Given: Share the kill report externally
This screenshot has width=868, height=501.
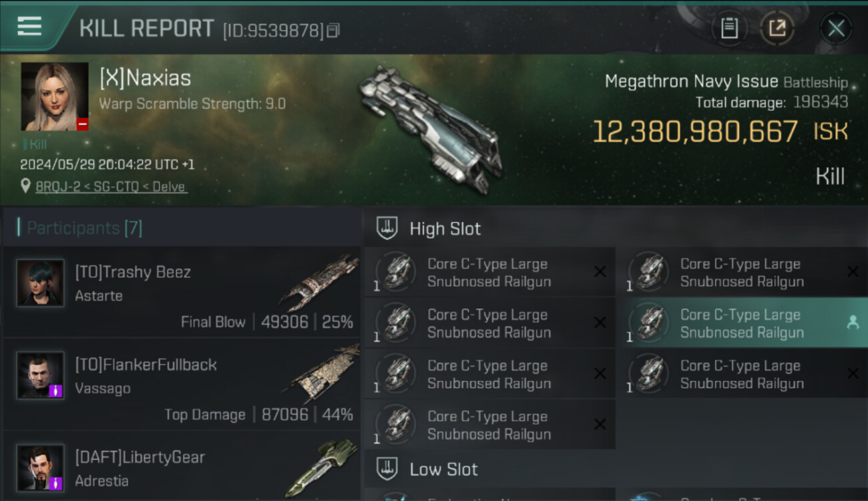Looking at the screenshot, I should coord(777,29).
